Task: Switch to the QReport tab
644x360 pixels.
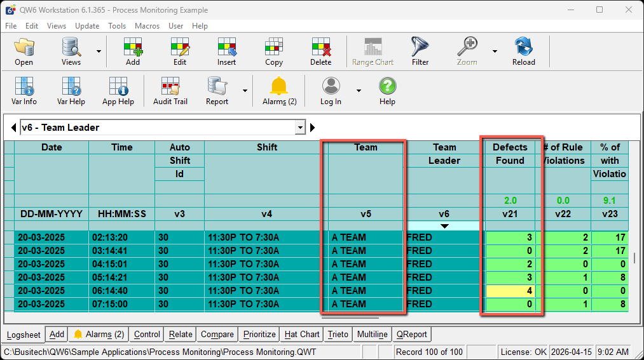Action: click(411, 335)
